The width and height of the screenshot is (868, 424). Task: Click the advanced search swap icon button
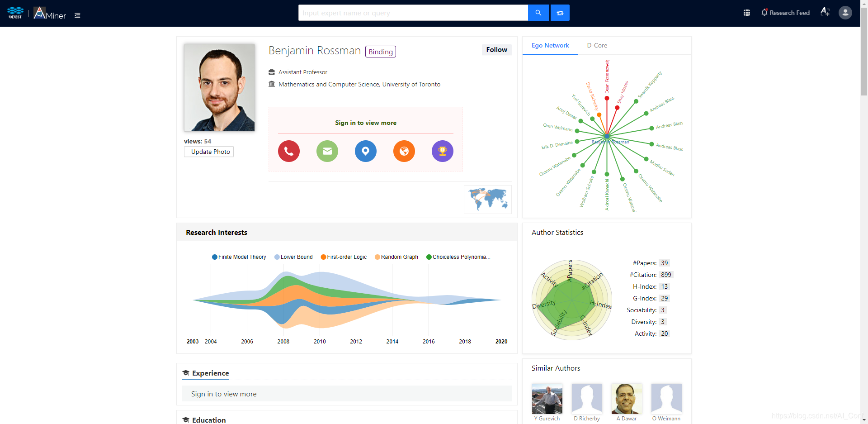[x=560, y=13]
